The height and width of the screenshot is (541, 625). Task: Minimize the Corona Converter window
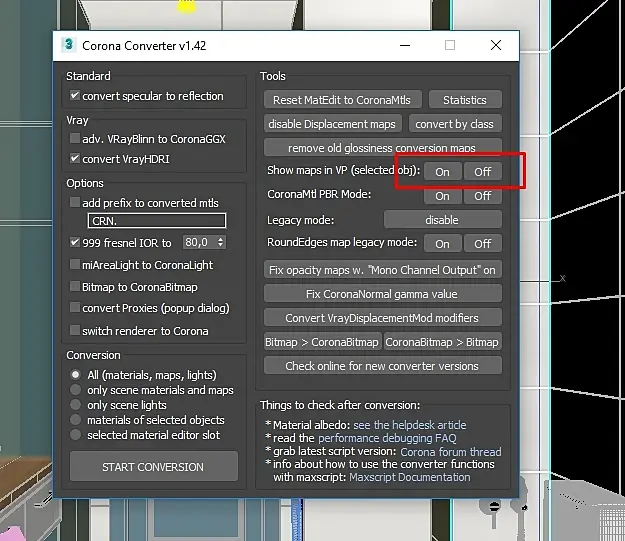point(405,45)
